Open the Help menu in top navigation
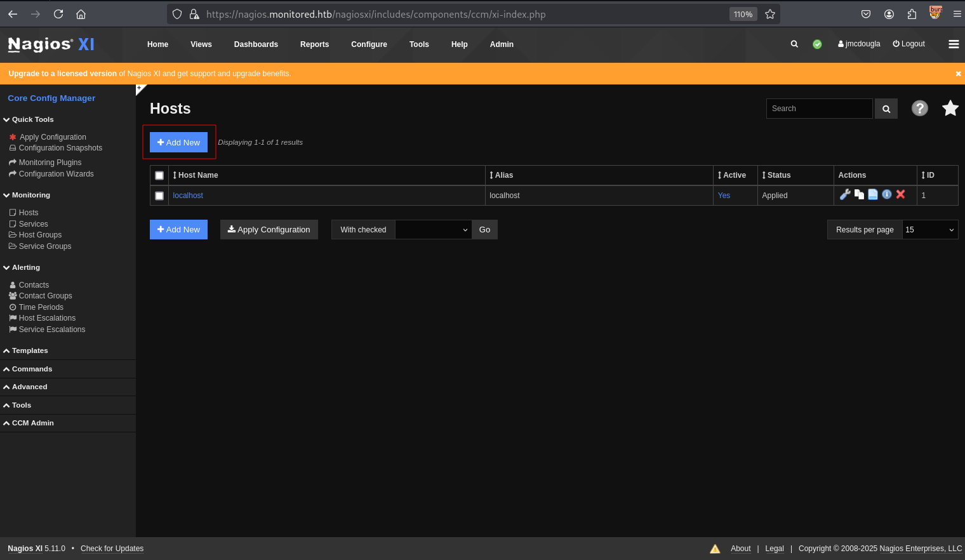This screenshot has height=560, width=965. [x=459, y=44]
